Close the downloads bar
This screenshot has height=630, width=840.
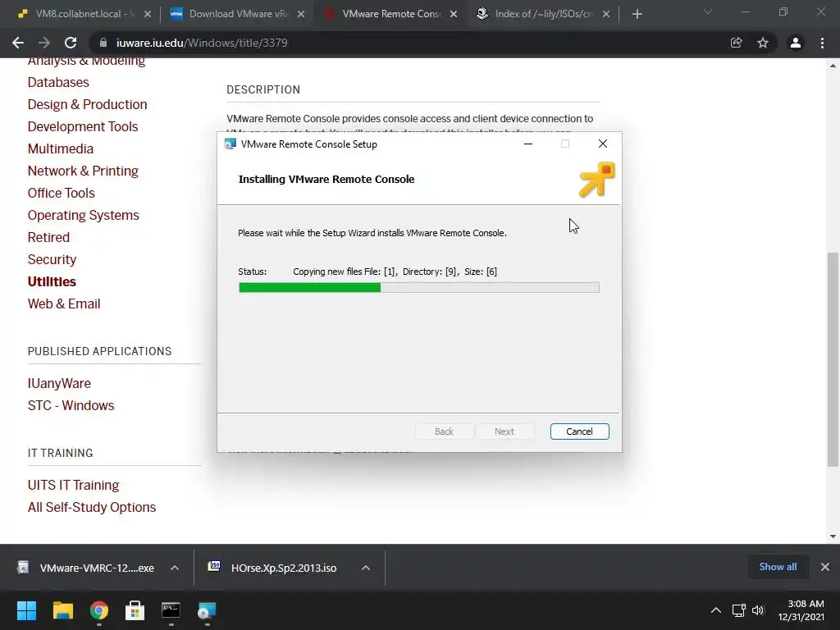tap(825, 567)
